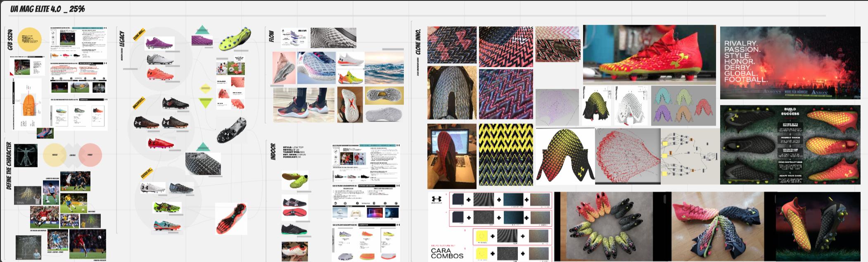Click the yellow 'CLUTCH FIT...' tag label
This screenshot has height=262, width=868.
click(x=147, y=173)
